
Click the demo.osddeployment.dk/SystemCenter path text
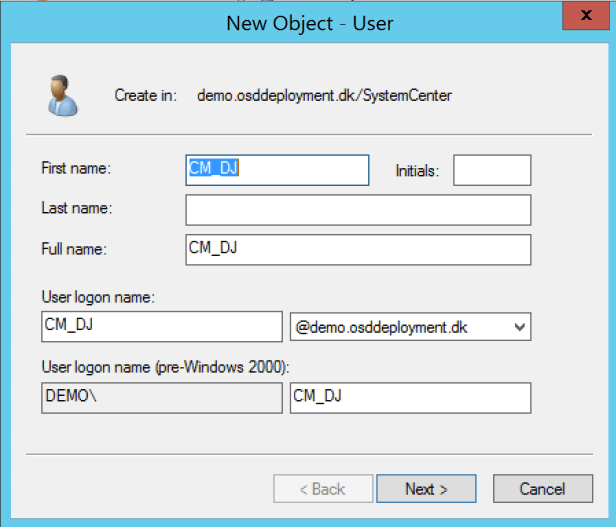[x=324, y=96]
